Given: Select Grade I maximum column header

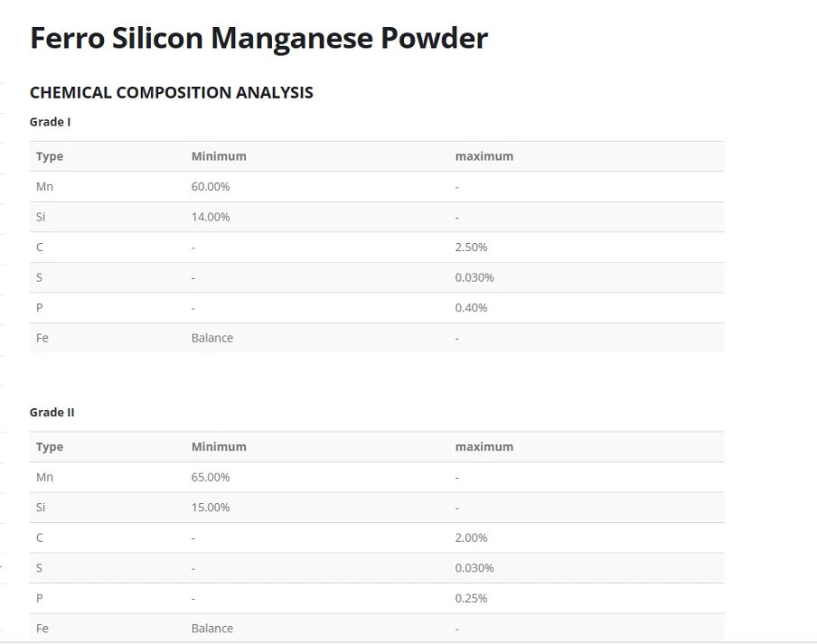Looking at the screenshot, I should click(484, 156).
